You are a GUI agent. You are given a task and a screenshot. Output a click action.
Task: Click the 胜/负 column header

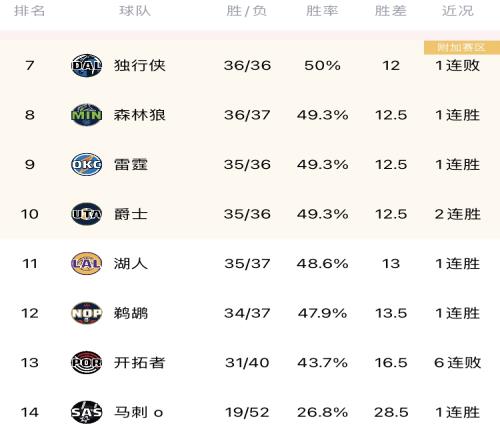tap(246, 11)
